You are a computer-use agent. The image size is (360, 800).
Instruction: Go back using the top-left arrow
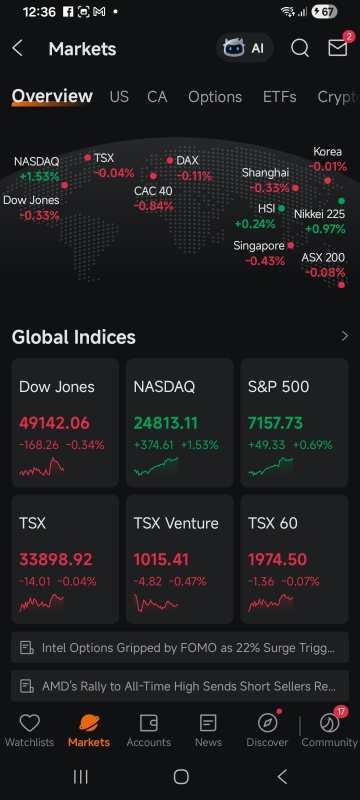(17, 48)
